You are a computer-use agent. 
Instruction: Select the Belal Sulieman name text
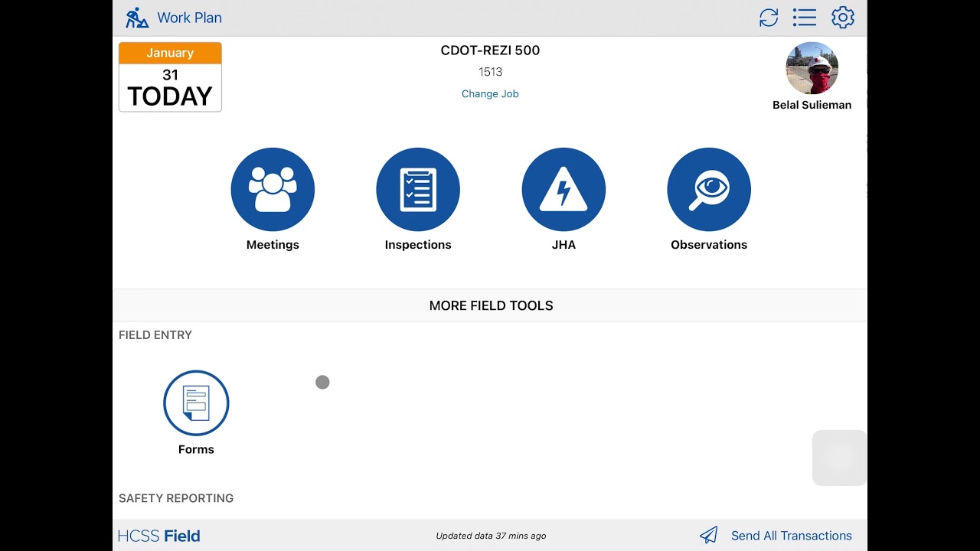812,105
